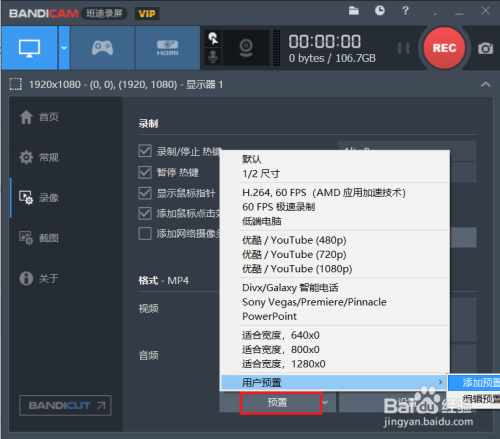Toggle 显示鼠标指针 checkbox
Screen dimensions: 500x439
pos(145,193)
